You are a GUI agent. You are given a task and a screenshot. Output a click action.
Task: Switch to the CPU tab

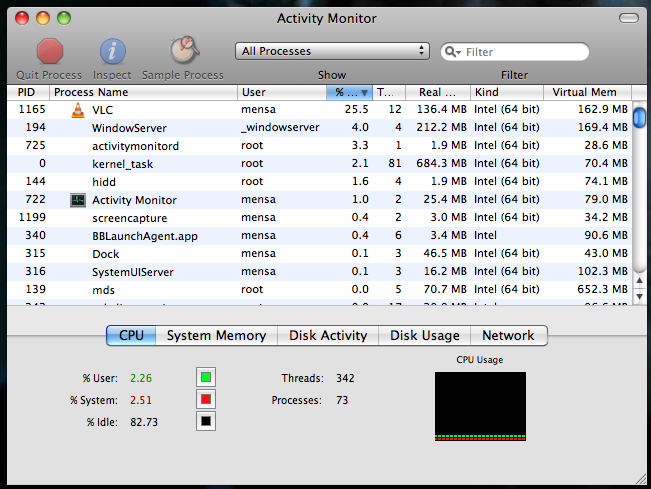pyautogui.click(x=131, y=335)
